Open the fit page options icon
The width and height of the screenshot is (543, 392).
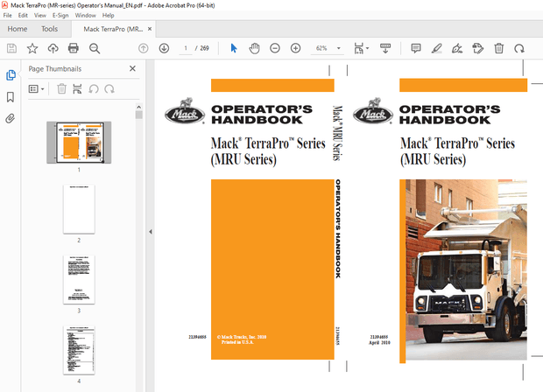point(361,48)
